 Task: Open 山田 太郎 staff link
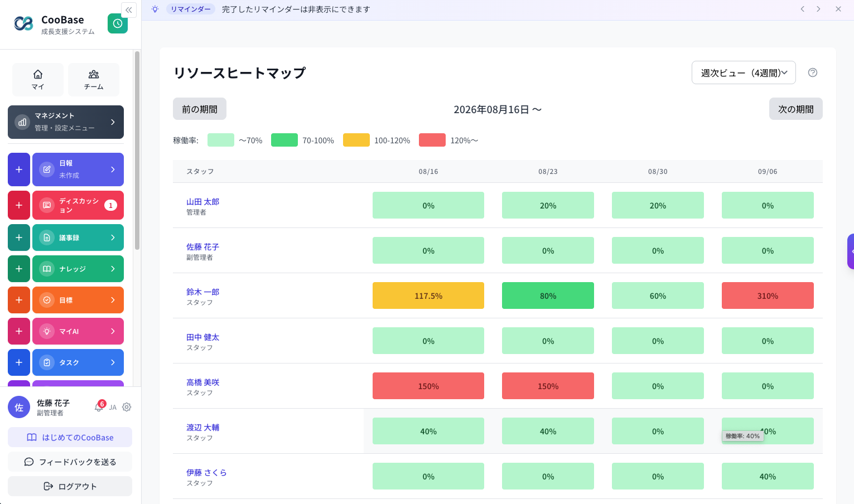(203, 201)
